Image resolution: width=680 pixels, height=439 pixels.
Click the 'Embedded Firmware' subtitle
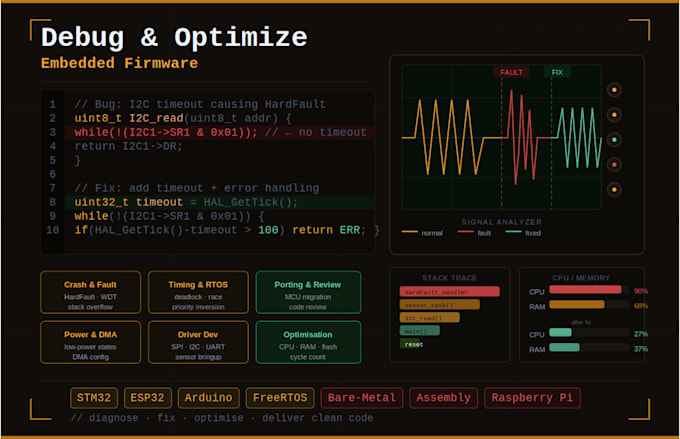[119, 63]
